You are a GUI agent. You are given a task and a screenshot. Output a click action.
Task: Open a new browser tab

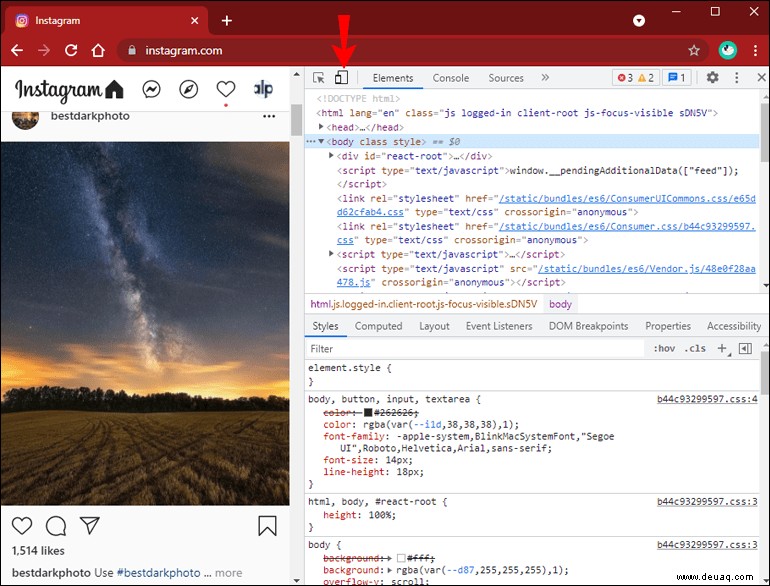tap(226, 21)
